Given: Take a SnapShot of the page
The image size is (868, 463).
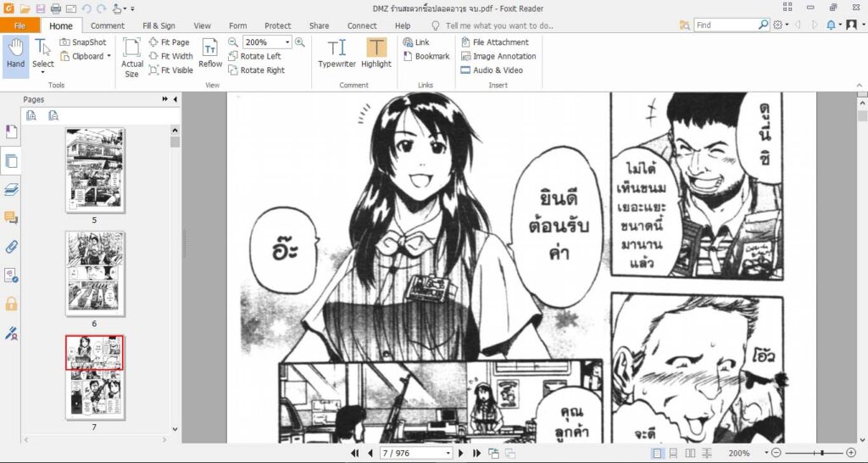Looking at the screenshot, I should pos(83,42).
